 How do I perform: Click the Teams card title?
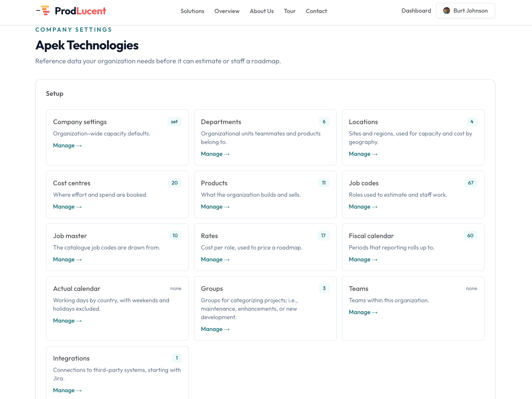point(359,288)
